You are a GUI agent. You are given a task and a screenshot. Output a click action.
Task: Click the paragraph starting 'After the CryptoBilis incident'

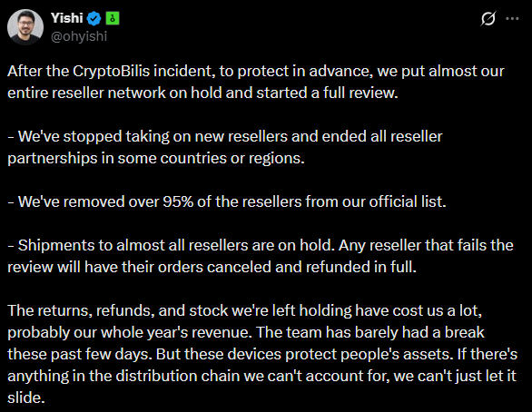click(256, 82)
